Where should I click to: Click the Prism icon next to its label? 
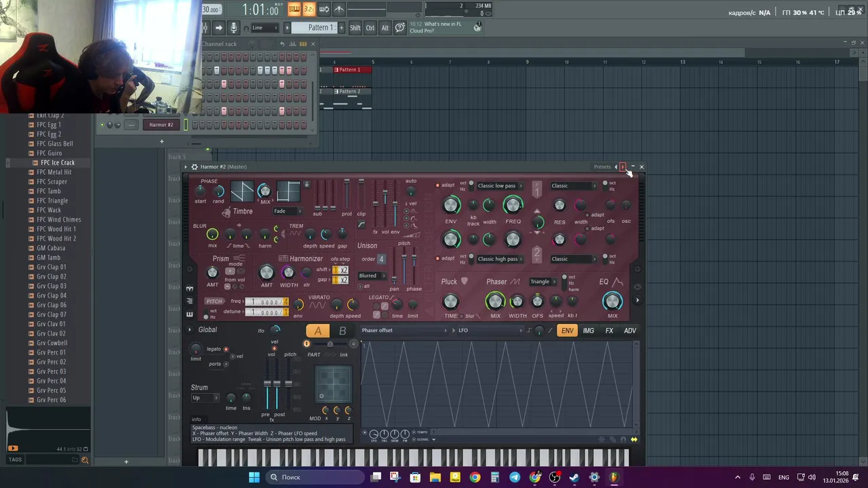click(239, 258)
